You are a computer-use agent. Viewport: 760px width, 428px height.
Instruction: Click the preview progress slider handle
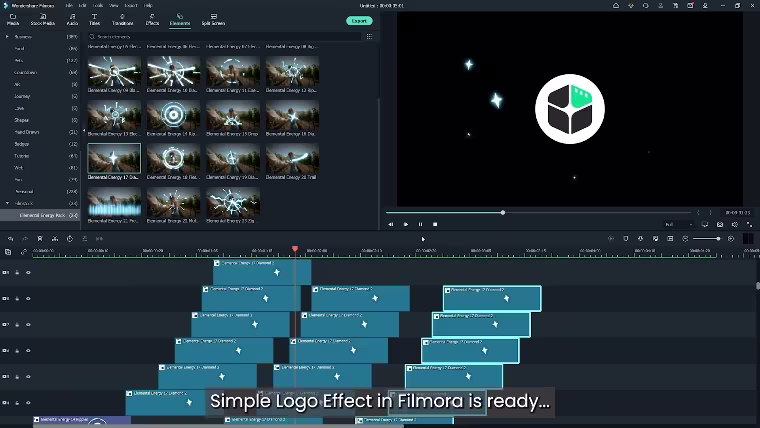point(503,212)
